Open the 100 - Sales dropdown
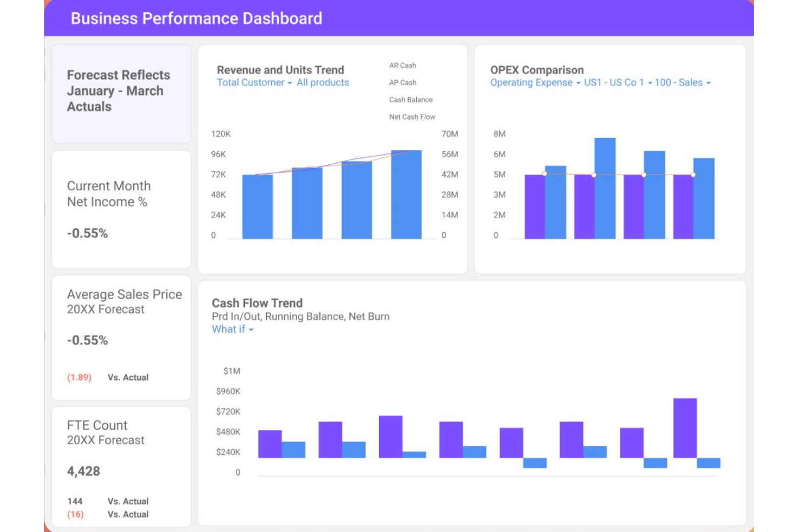798x532 pixels. (683, 82)
